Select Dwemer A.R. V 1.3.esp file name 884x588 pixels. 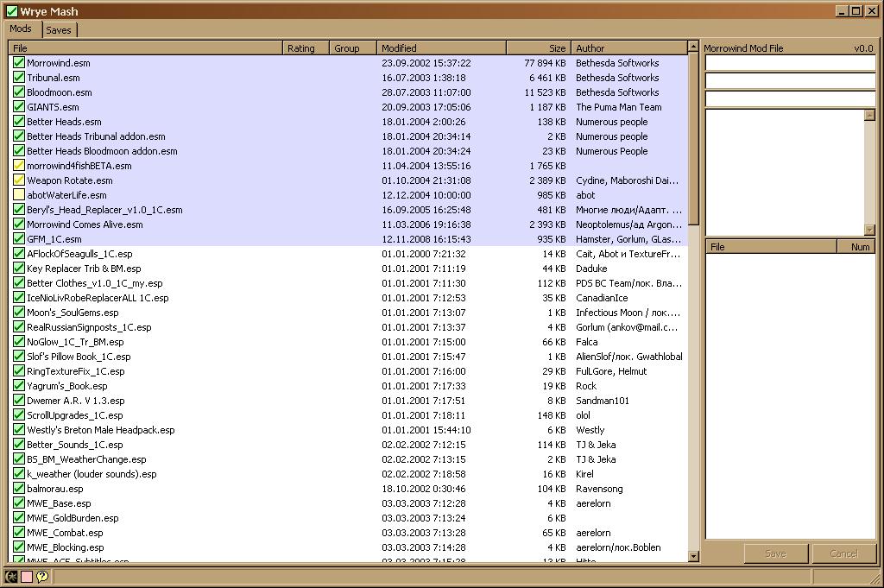[x=76, y=401]
